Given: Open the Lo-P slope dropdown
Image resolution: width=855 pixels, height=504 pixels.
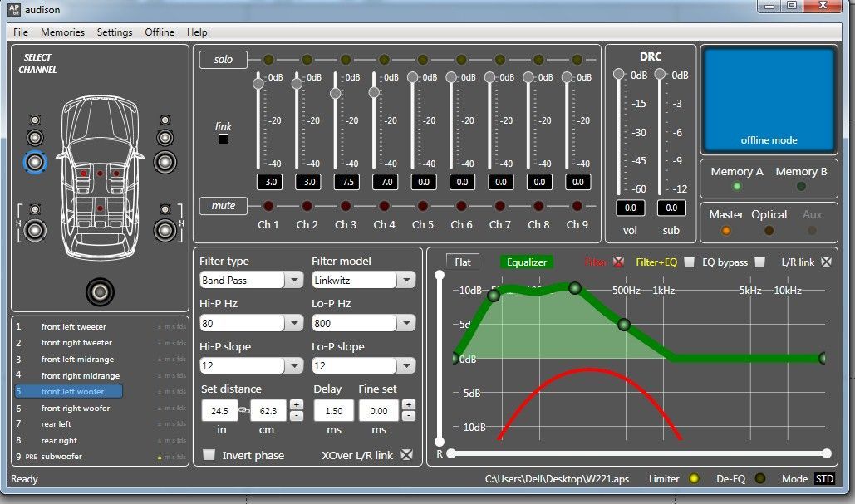Looking at the screenshot, I should 405,366.
